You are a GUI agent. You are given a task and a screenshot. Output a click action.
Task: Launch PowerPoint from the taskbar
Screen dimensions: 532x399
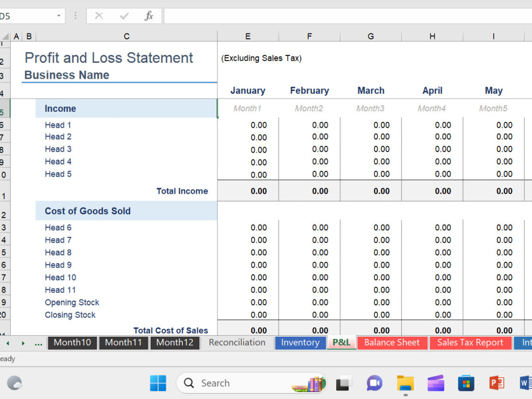click(x=497, y=383)
